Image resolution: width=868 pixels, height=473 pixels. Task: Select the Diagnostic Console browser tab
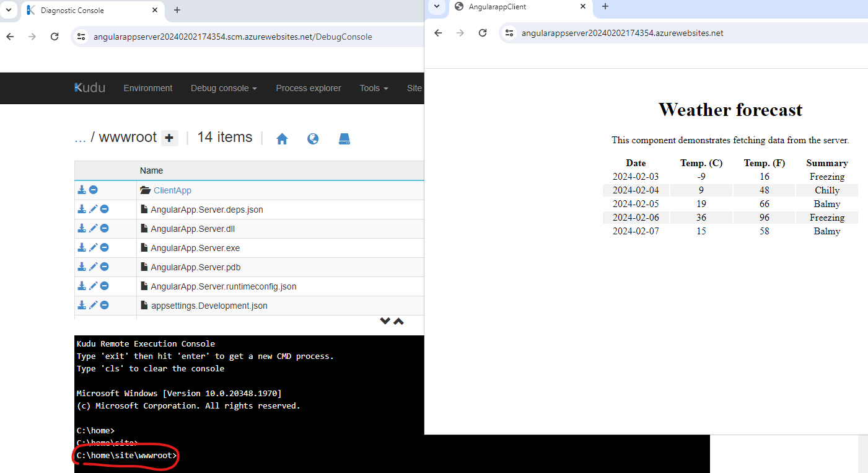point(93,11)
